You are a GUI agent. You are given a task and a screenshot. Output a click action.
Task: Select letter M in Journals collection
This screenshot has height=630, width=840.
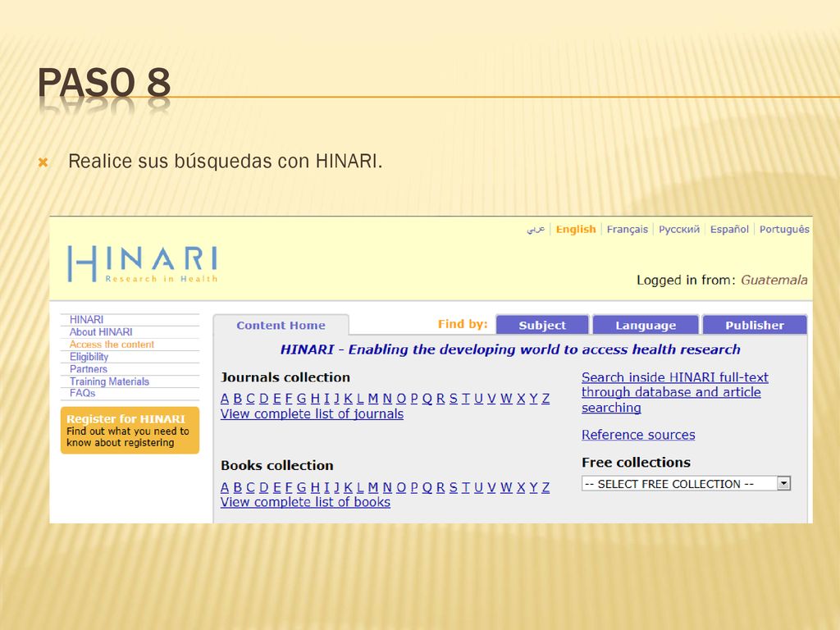(373, 399)
